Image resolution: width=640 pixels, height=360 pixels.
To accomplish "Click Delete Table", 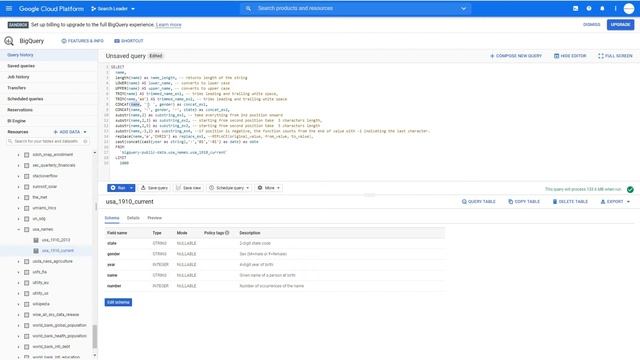I will click(x=570, y=202).
